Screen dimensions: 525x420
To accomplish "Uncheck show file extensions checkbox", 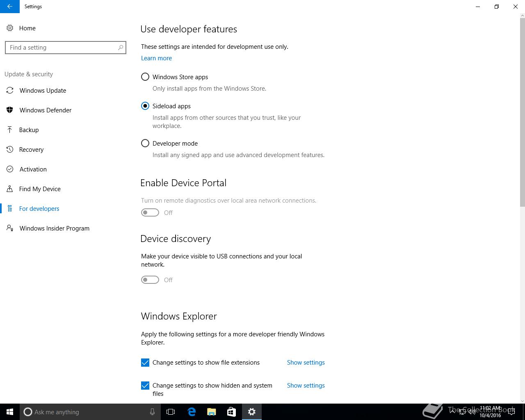I will (x=145, y=363).
